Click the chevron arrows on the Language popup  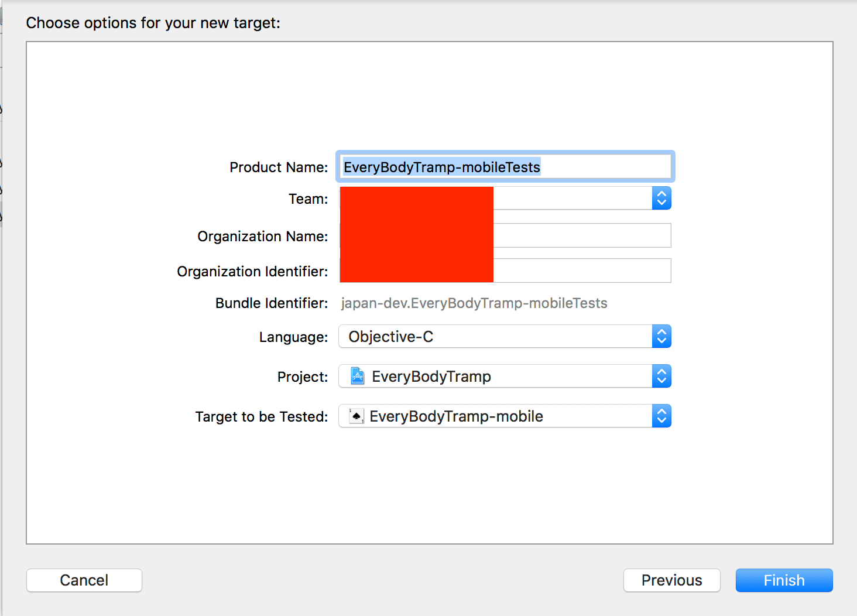[x=661, y=336]
